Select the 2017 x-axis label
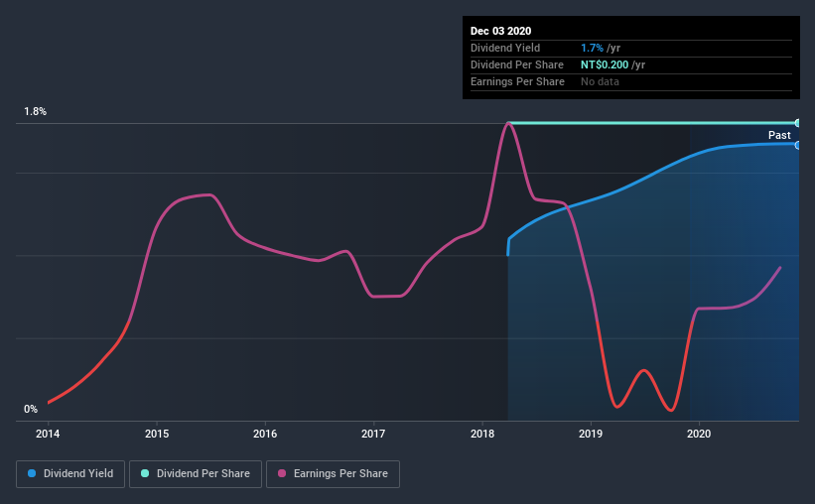Viewport: 815px width, 504px height. (x=373, y=434)
